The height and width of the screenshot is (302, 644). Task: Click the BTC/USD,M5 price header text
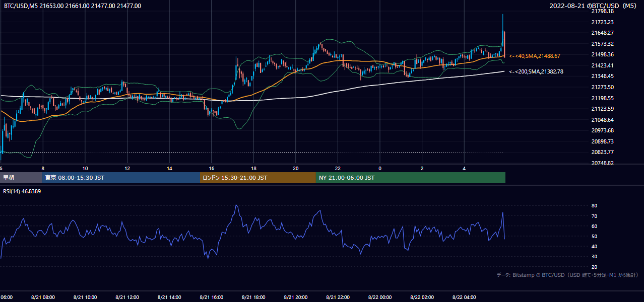[73, 6]
